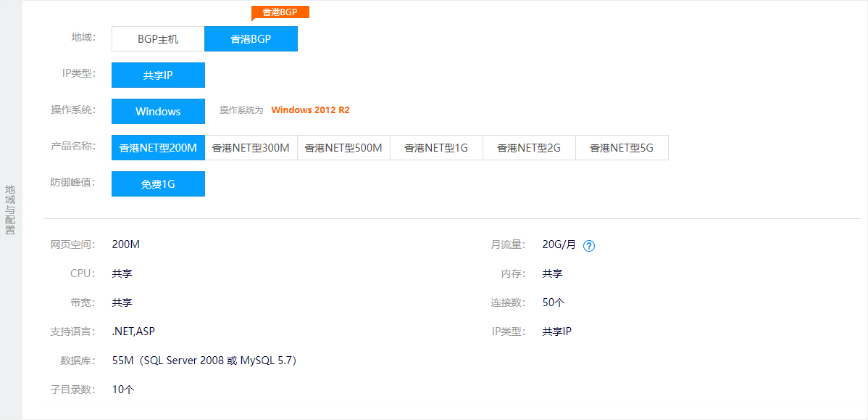Select the 共享IP type option
This screenshot has height=420, width=868.
click(159, 75)
